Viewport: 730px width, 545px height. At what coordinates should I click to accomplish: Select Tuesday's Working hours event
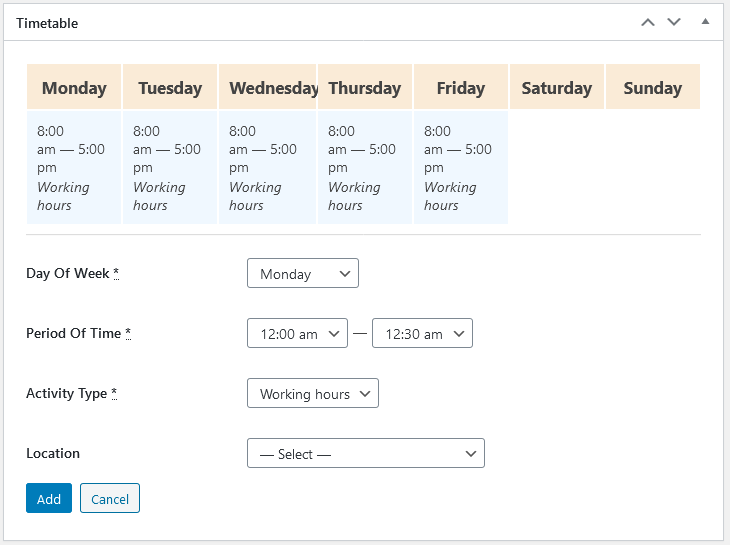(x=170, y=168)
